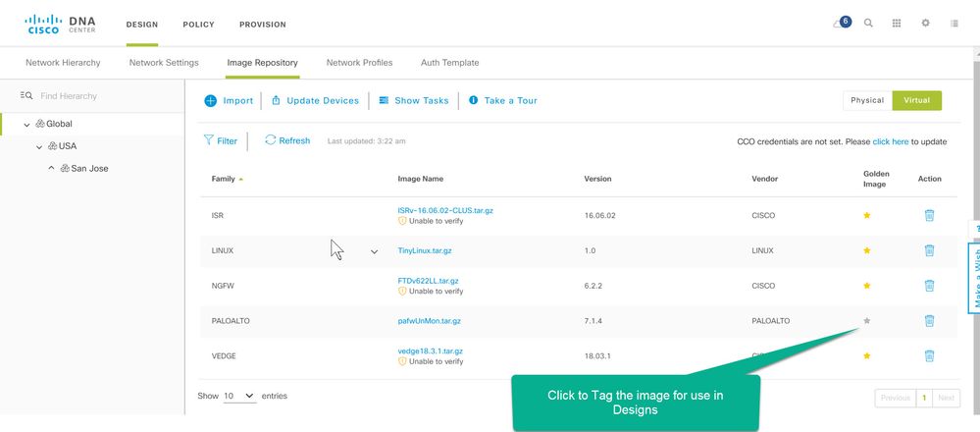Go to Next page of entries
Screen dimensions: 980x432
point(947,398)
